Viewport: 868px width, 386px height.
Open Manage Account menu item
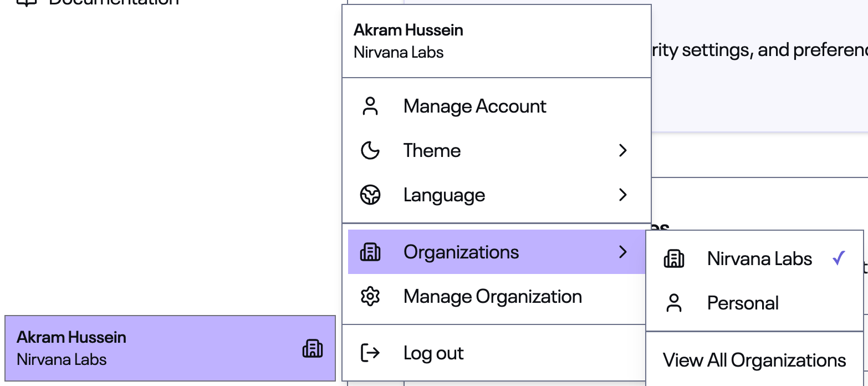coord(474,106)
